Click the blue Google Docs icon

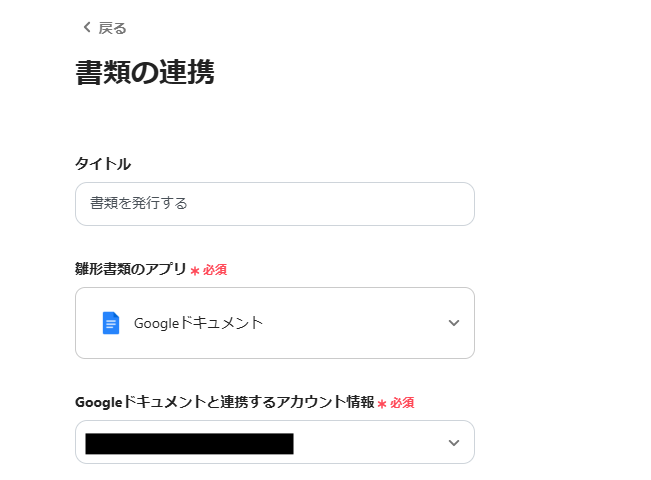tap(110, 323)
